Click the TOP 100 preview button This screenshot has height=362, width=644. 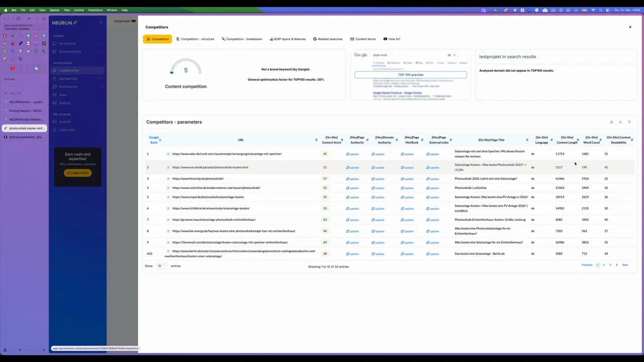(x=411, y=74)
